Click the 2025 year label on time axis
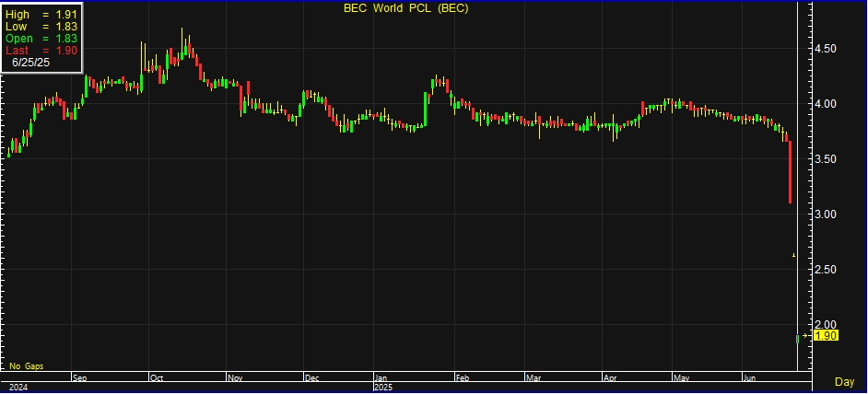Screen dimensions: 868x394 coord(383,388)
